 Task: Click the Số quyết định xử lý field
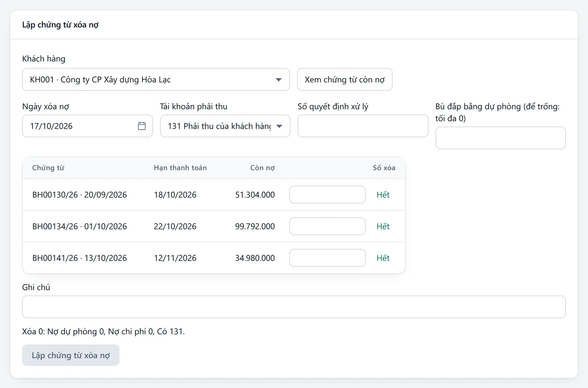pos(363,126)
